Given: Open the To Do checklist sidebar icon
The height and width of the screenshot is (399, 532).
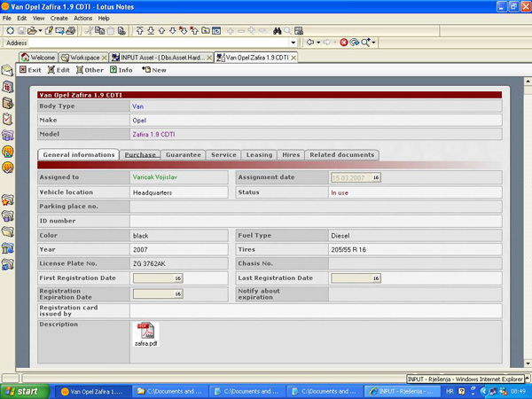Looking at the screenshot, I should coord(7,119).
